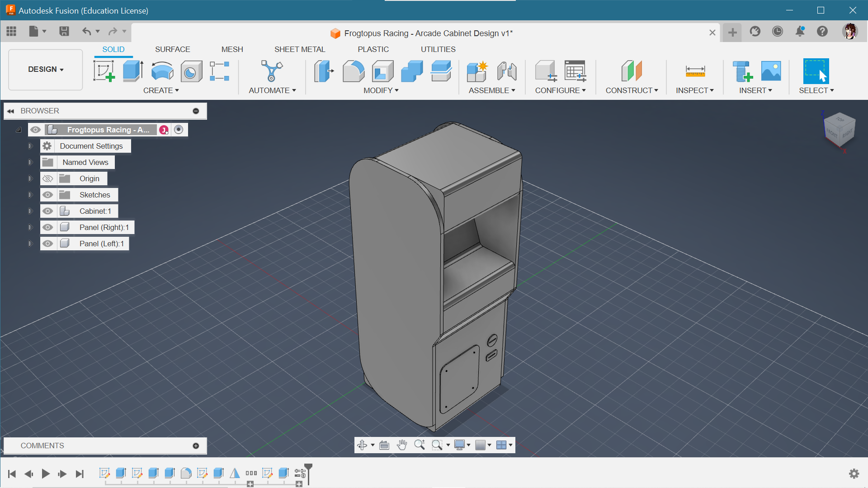Click the ViewCube orientation cube
The width and height of the screenshot is (868, 488).
(840, 130)
